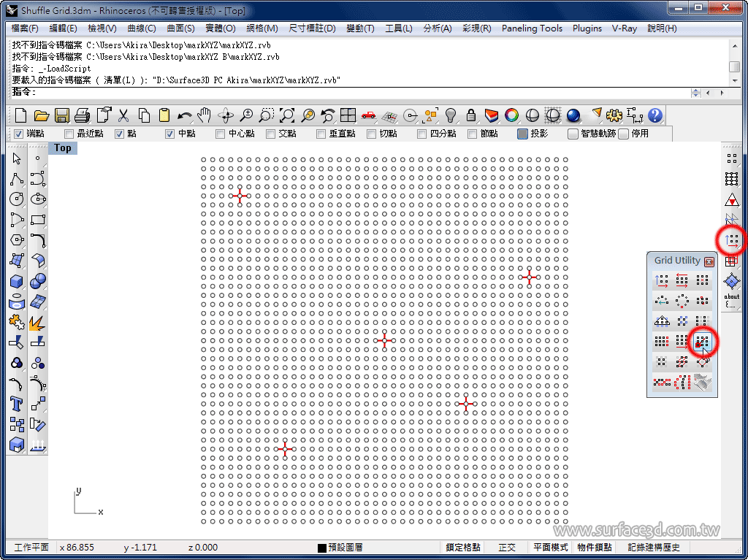This screenshot has width=748, height=560.
Task: Select the Box solid tool
Action: click(18, 281)
